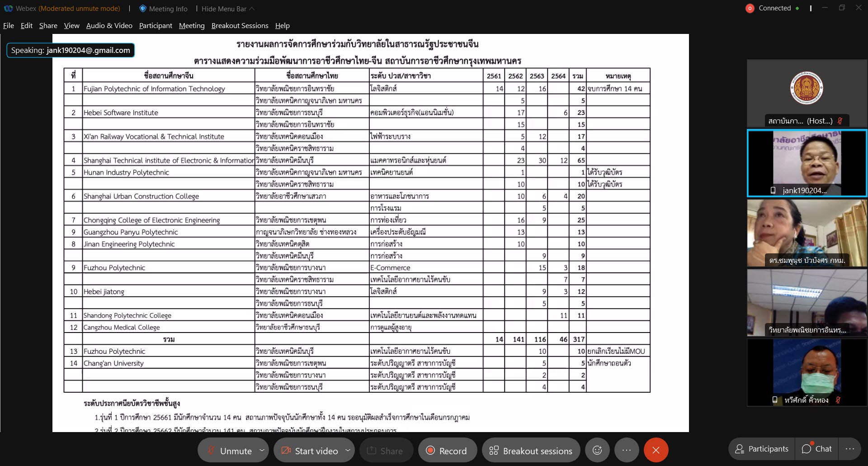Select the ทวีศักดิ์ คิ้วทอง video thumbnail
Image resolution: width=868 pixels, height=466 pixels.
807,372
